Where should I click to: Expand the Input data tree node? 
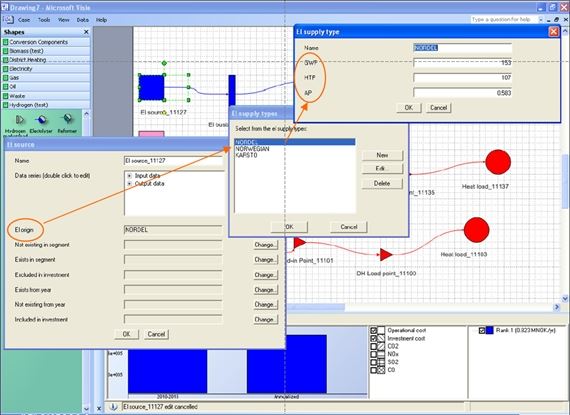129,176
